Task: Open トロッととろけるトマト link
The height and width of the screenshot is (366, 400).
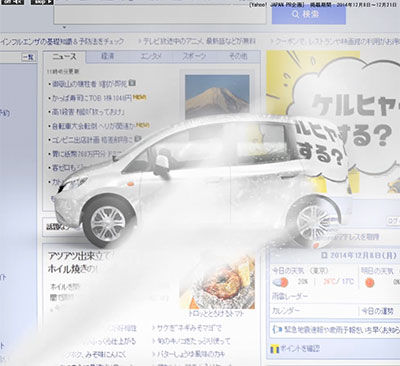Action: (217, 314)
